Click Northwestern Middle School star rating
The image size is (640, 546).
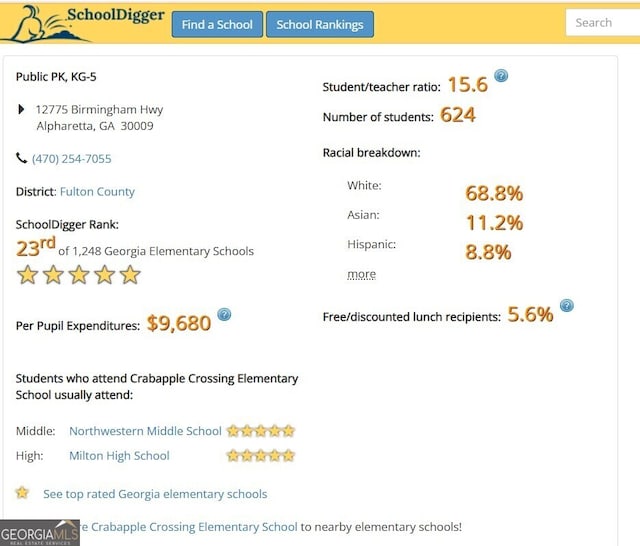260,431
